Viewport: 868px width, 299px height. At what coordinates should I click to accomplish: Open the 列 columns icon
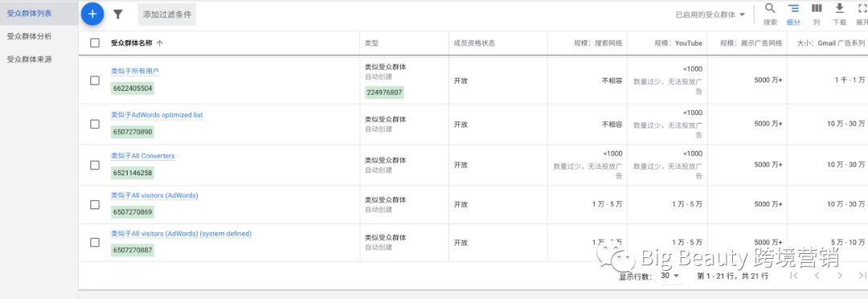coord(817,8)
